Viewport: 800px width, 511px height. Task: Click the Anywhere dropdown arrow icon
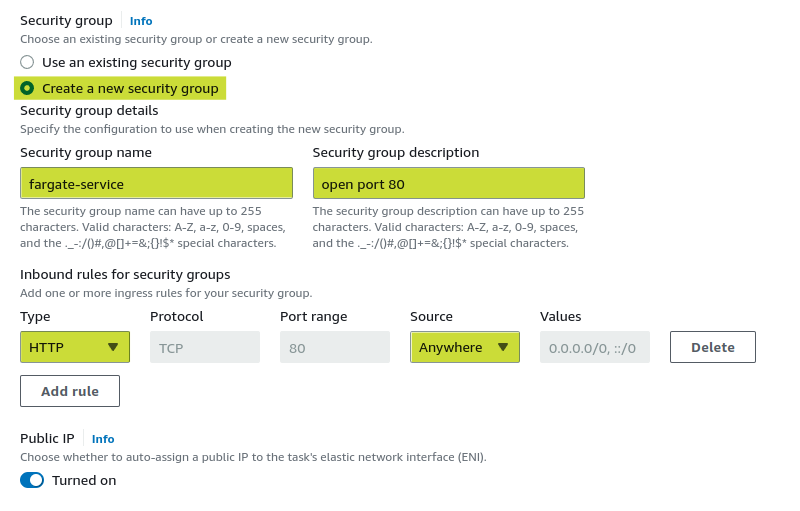point(503,347)
